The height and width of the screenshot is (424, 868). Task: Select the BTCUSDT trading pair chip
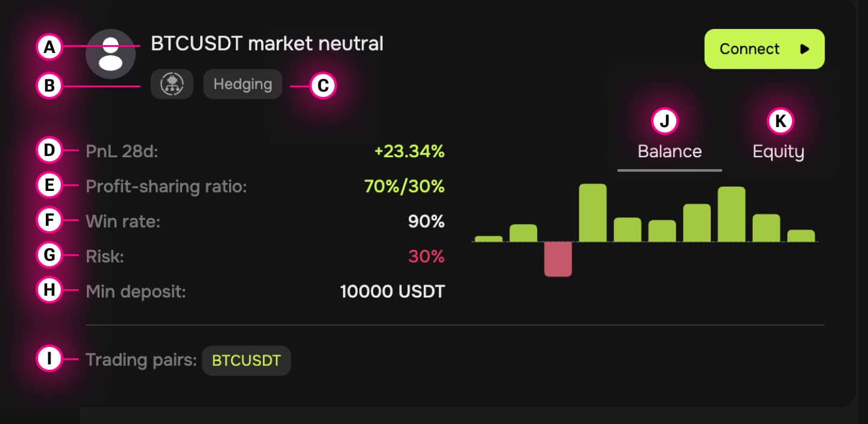click(x=247, y=361)
